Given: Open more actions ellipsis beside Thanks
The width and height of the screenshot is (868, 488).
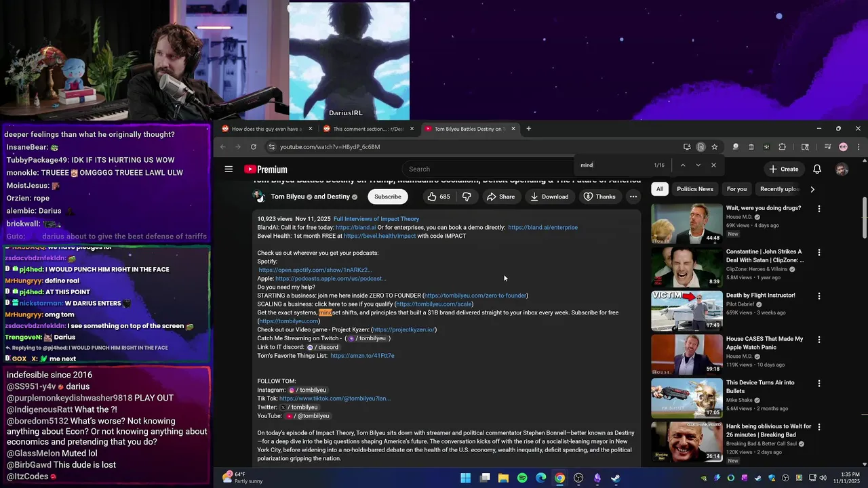Looking at the screenshot, I should 633,197.
